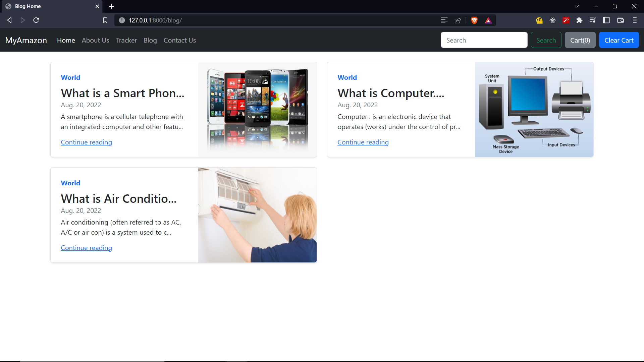644x362 pixels.
Task: Open the About Us navigation link
Action: coord(95,40)
